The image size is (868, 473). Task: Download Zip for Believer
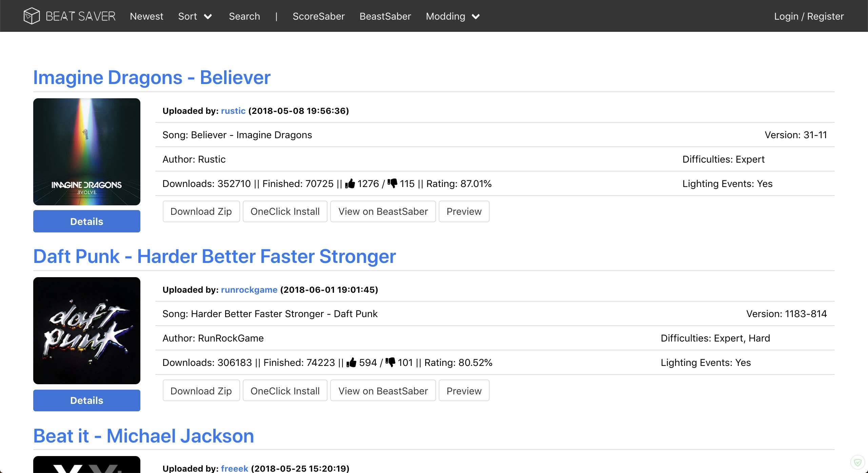point(201,211)
